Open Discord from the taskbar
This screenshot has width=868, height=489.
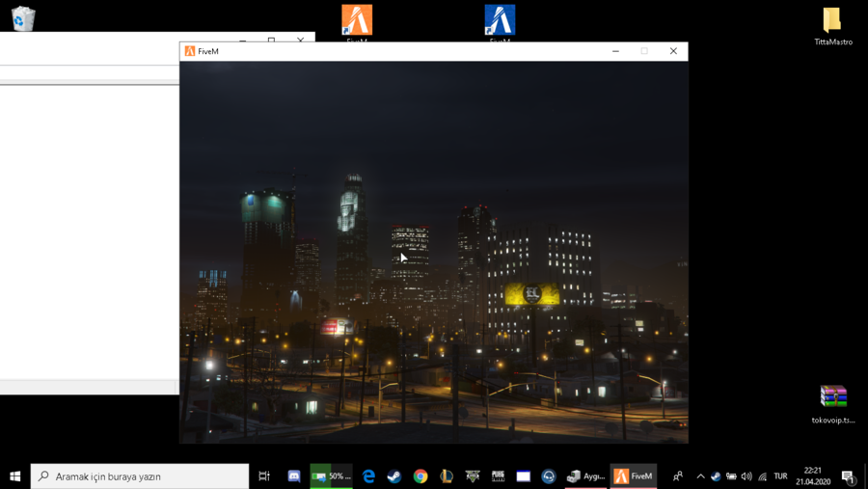click(x=294, y=476)
